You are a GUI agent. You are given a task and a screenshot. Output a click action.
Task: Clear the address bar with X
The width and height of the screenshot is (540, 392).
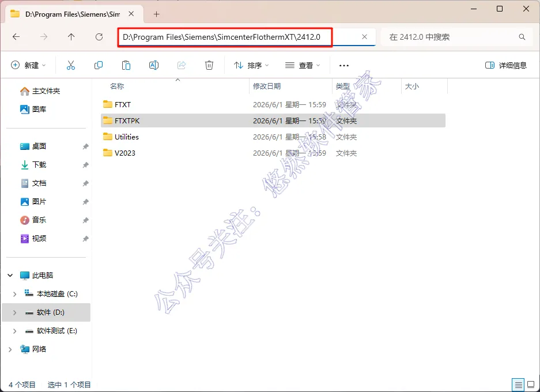click(x=365, y=37)
